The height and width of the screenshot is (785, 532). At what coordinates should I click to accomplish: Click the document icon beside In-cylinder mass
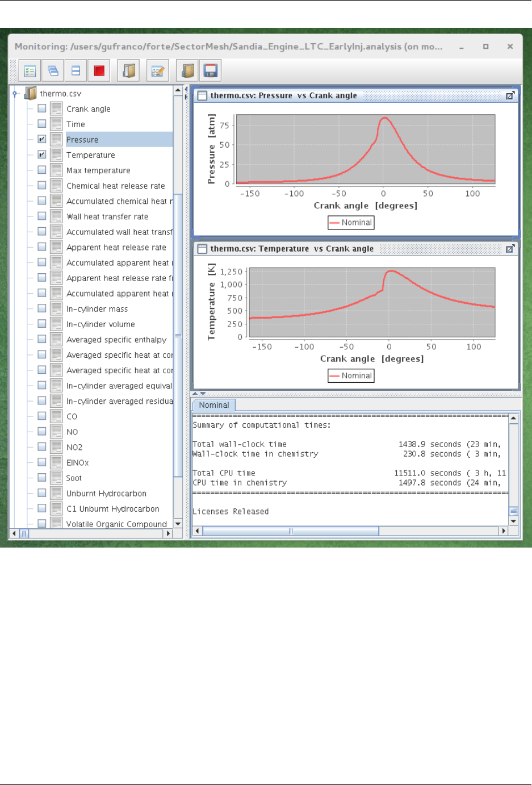(x=56, y=308)
